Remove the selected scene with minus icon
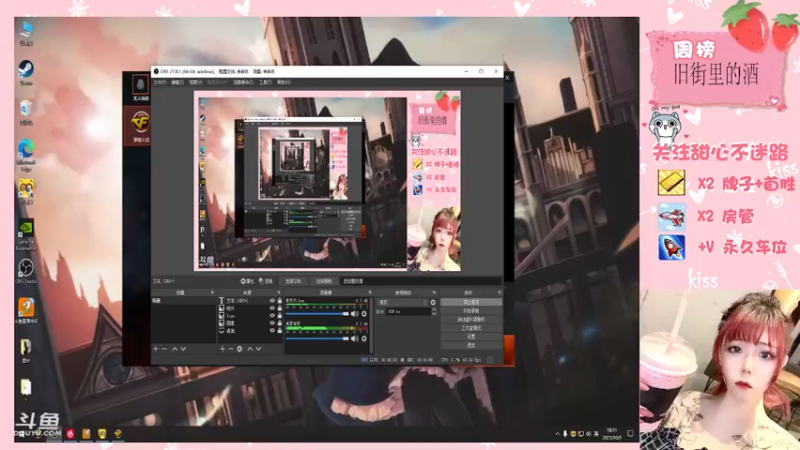Screen dimensions: 800x450 (164, 349)
